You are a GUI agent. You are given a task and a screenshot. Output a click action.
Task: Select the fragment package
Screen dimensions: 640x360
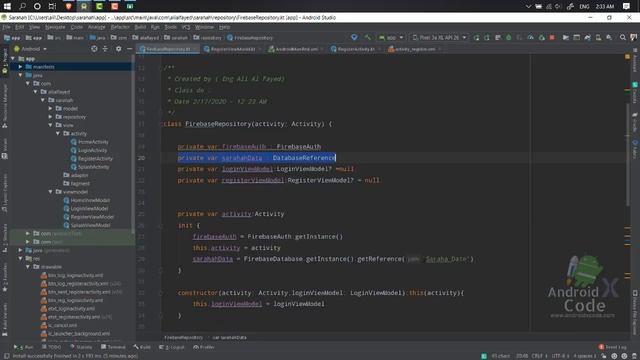[x=77, y=184]
